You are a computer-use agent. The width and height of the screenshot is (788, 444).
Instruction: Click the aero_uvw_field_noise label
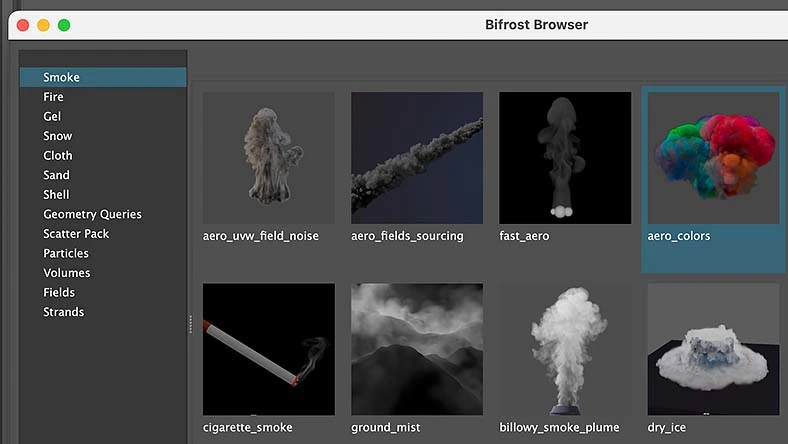pos(260,236)
